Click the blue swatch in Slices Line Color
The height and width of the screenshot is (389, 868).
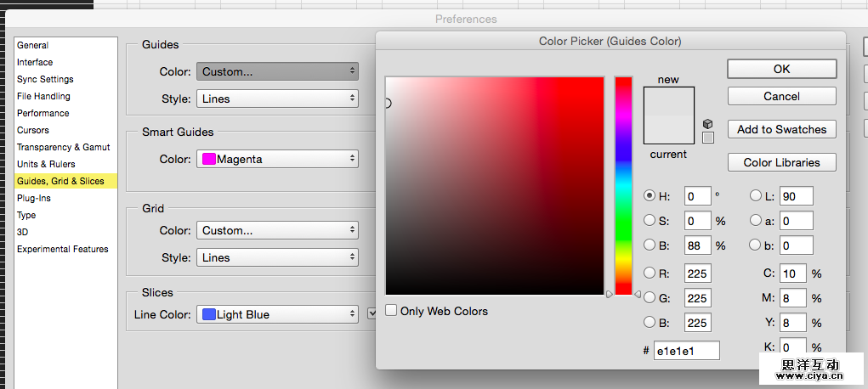(208, 314)
